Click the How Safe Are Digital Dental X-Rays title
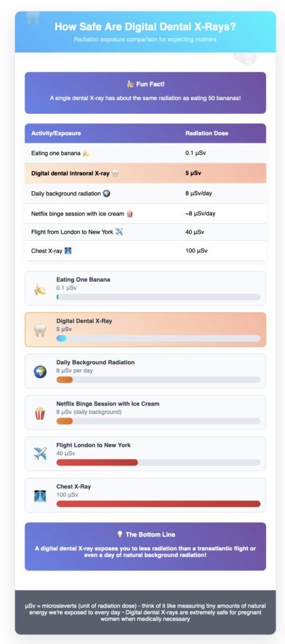This screenshot has width=285, height=644. click(145, 27)
